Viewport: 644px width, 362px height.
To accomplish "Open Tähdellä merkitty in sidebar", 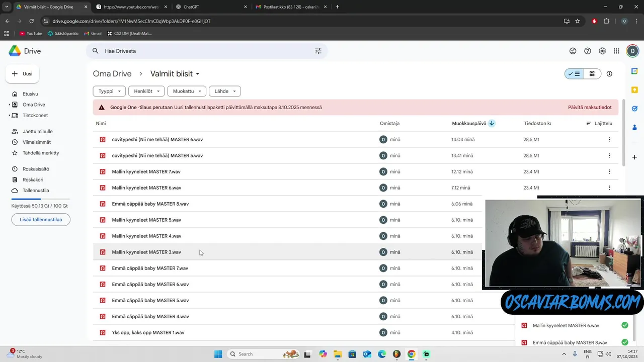I will click(x=40, y=153).
